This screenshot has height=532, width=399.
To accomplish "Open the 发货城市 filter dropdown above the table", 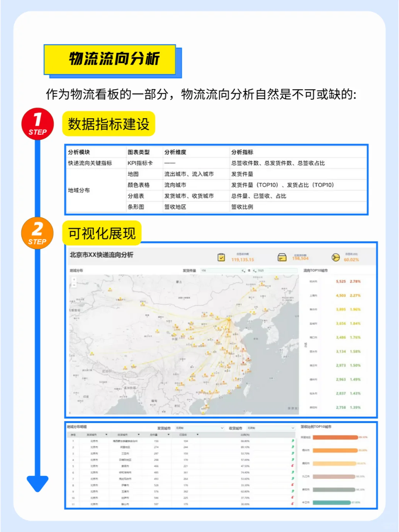I will tap(199, 428).
